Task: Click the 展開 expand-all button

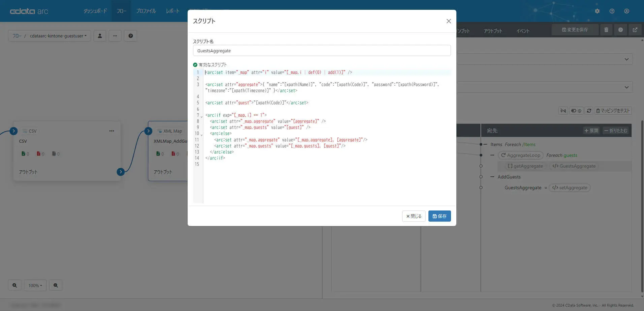Action: coord(591,131)
